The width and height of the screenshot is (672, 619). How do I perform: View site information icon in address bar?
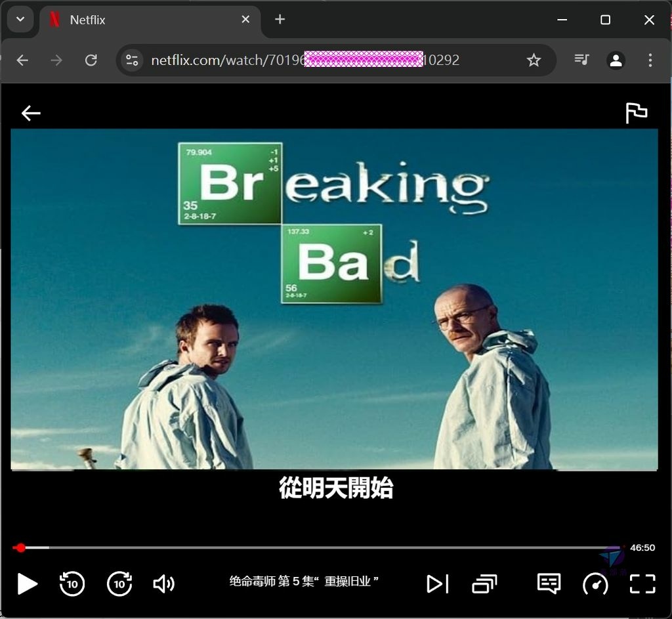tap(132, 60)
